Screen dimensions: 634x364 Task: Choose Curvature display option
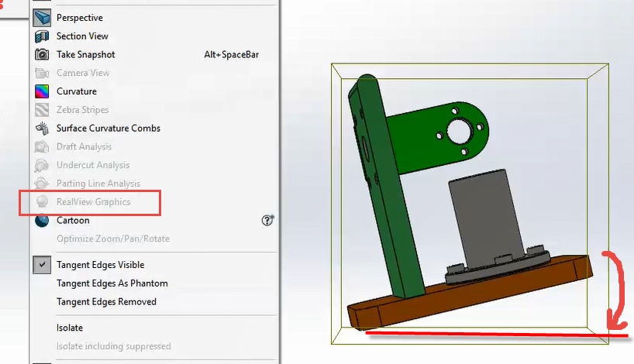point(77,91)
